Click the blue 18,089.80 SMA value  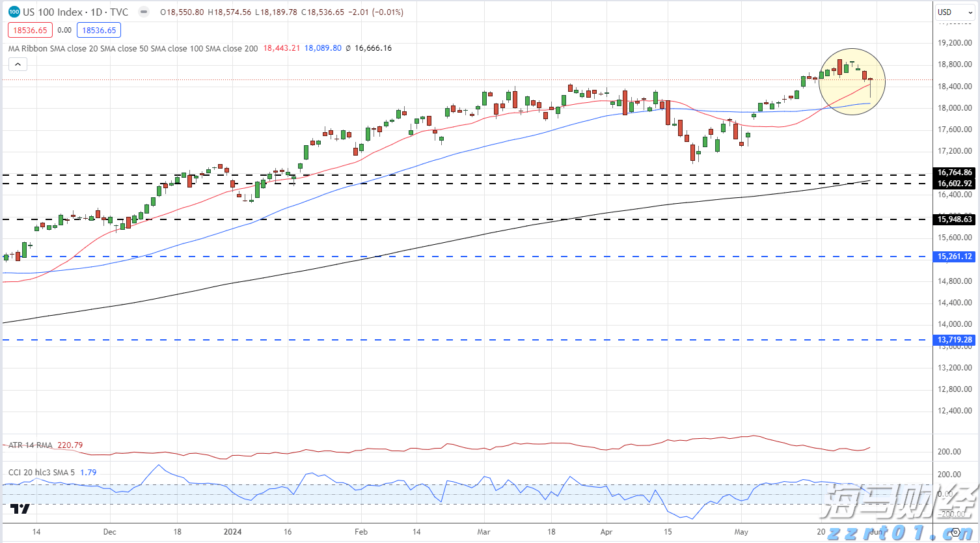pos(323,48)
